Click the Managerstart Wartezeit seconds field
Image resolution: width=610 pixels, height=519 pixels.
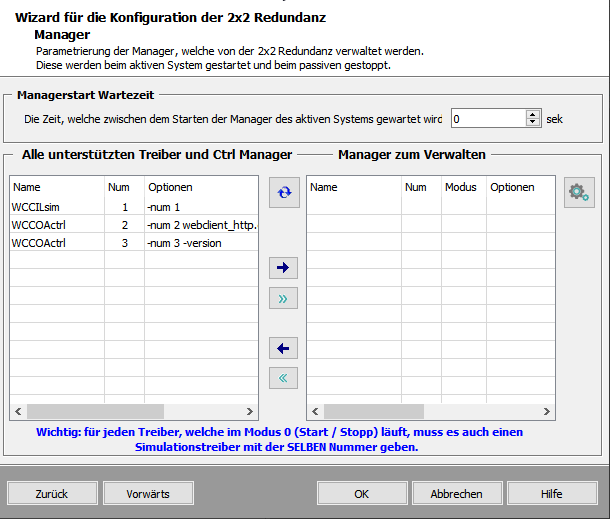click(x=486, y=118)
